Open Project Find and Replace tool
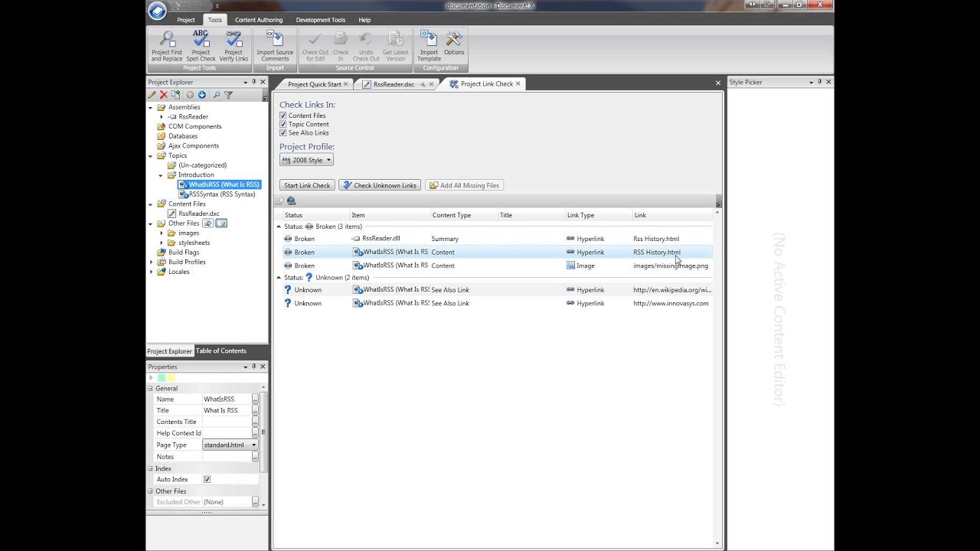Viewport: 980px width, 551px height. (167, 47)
